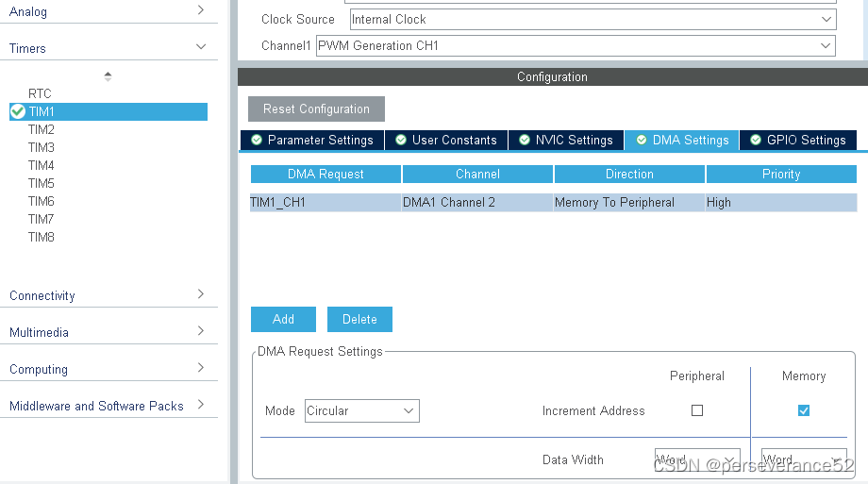Expand the Computing category
The width and height of the screenshot is (868, 484).
pyautogui.click(x=201, y=368)
